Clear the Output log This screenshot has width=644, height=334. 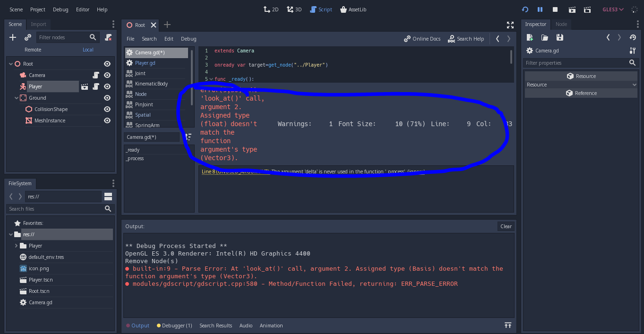pos(506,226)
